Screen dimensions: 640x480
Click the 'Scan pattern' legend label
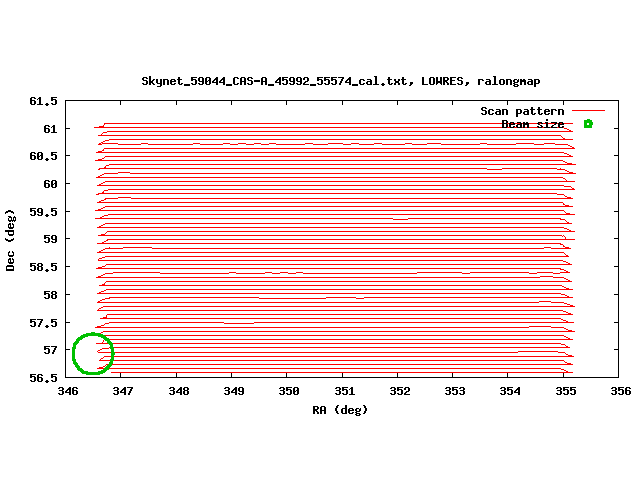coord(522,111)
